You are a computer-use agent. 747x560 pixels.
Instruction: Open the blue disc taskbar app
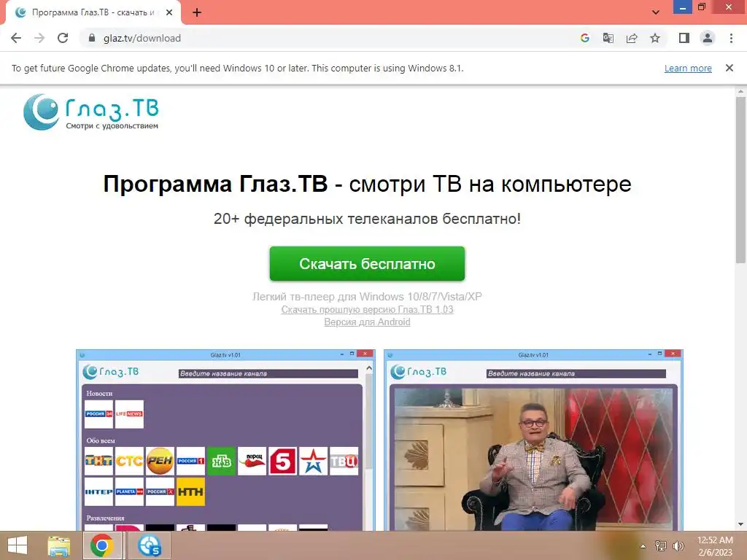pyautogui.click(x=150, y=545)
